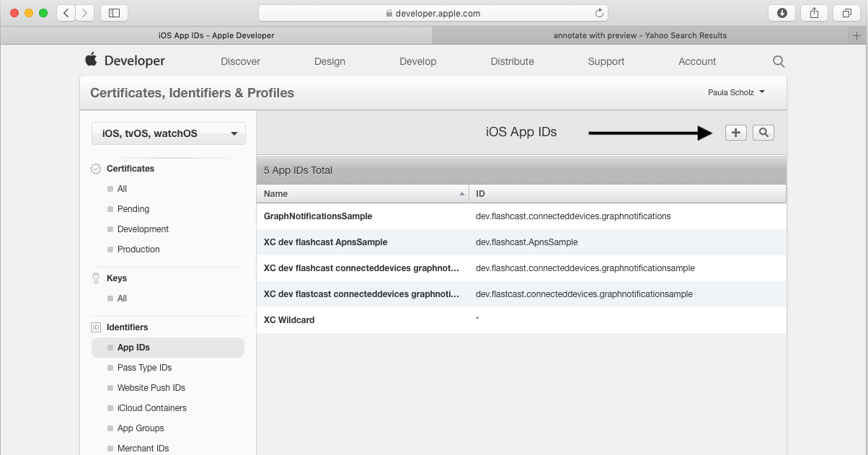Click ID dev.flastcast.connecteddevices.graphnotificationsample

coord(584,294)
